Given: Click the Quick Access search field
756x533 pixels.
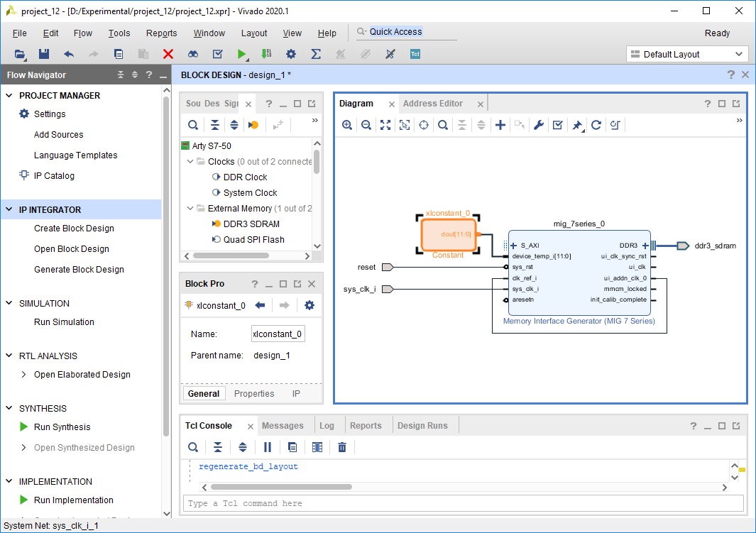Looking at the screenshot, I should 407,32.
